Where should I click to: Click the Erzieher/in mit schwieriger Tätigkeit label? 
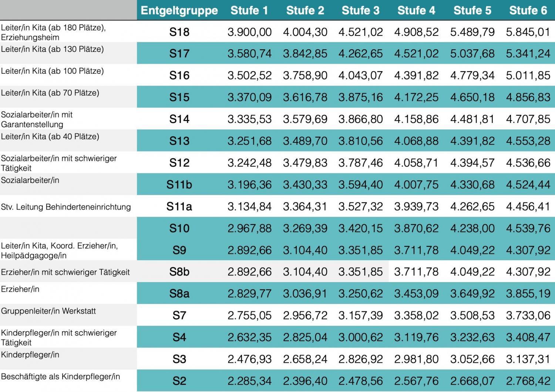coord(65,272)
